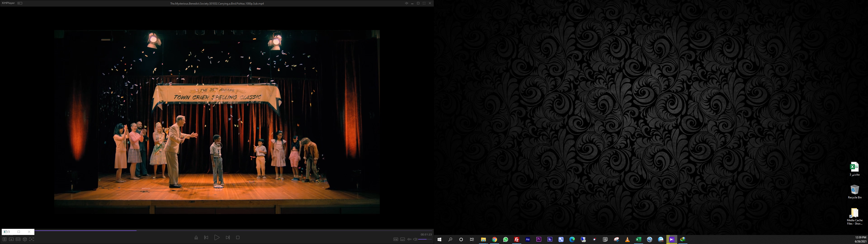The width and height of the screenshot is (868, 244).
Task: Skip to the previous track
Action: pyautogui.click(x=206, y=238)
